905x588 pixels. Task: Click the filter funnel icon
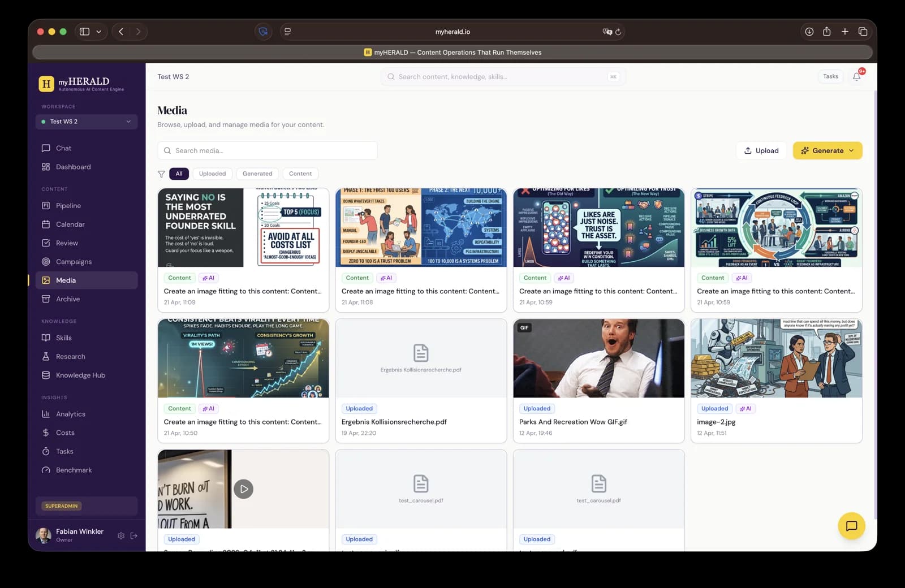tap(161, 174)
